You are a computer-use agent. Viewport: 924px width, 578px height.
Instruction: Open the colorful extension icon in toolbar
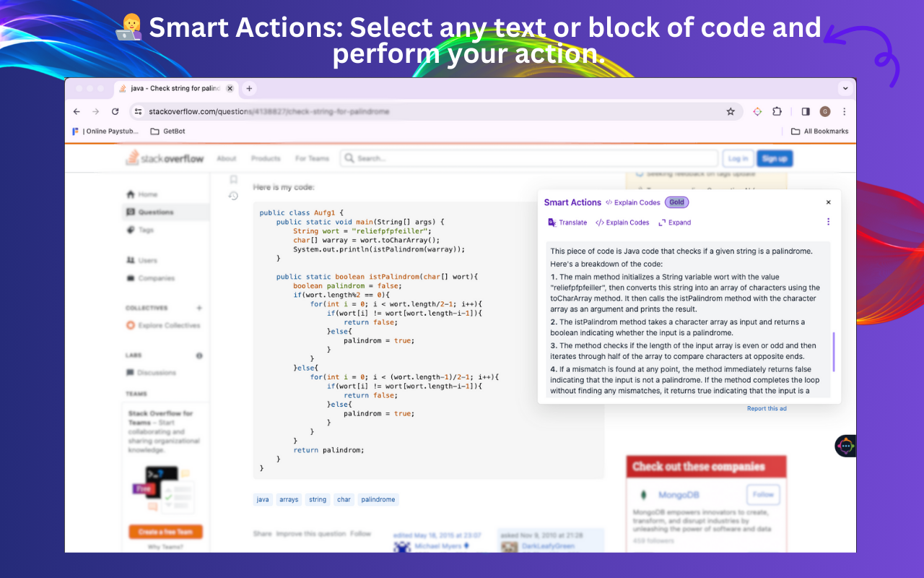pyautogui.click(x=757, y=111)
